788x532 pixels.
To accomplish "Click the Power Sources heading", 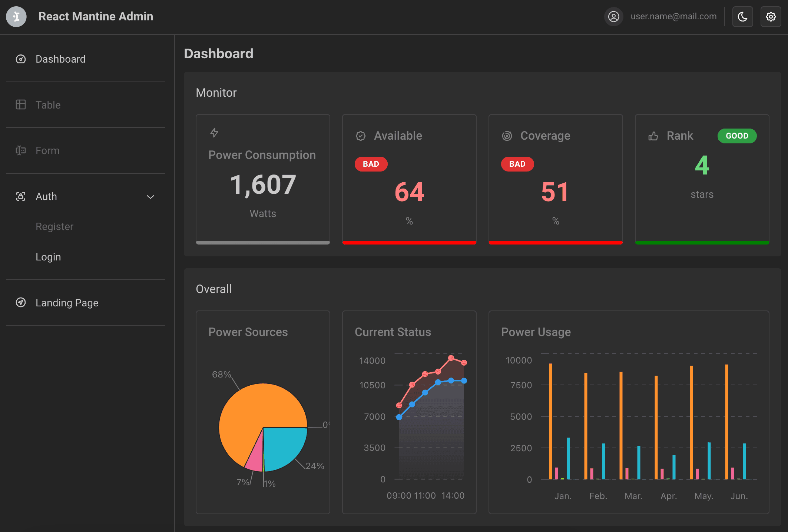I will point(248,332).
